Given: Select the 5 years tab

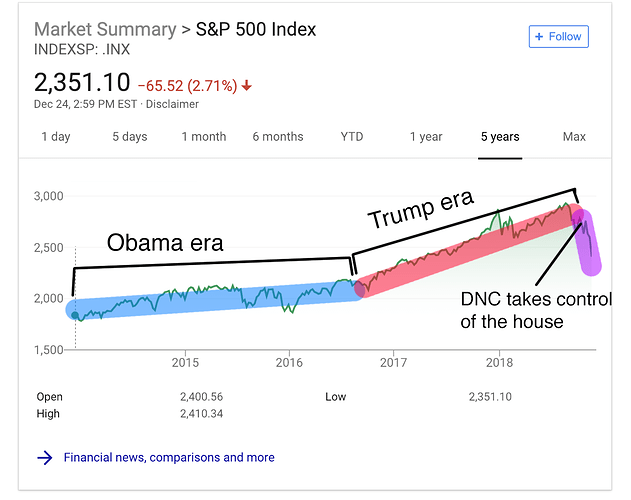Looking at the screenshot, I should click(500, 137).
